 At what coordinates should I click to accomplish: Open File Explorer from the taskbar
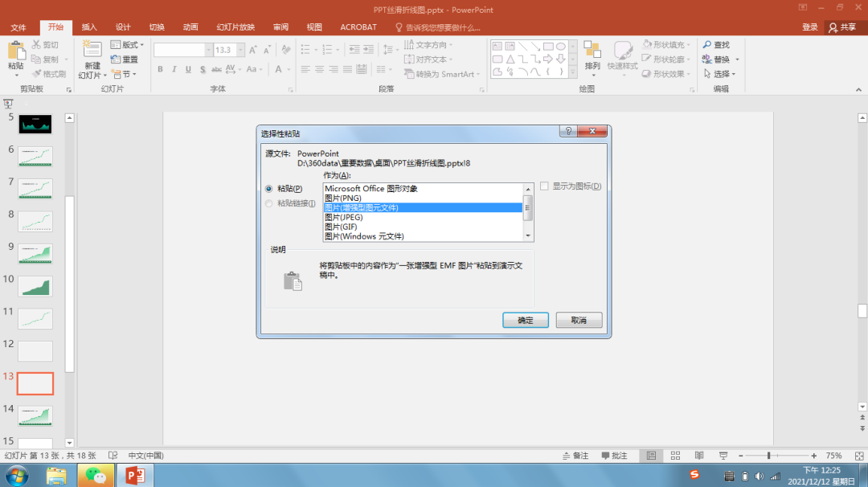[56, 476]
